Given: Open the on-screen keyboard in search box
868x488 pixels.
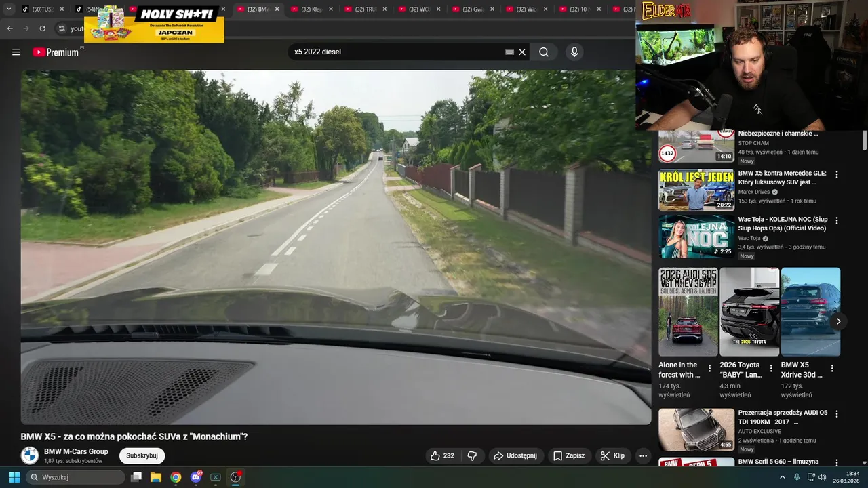Looking at the screenshot, I should pos(510,52).
